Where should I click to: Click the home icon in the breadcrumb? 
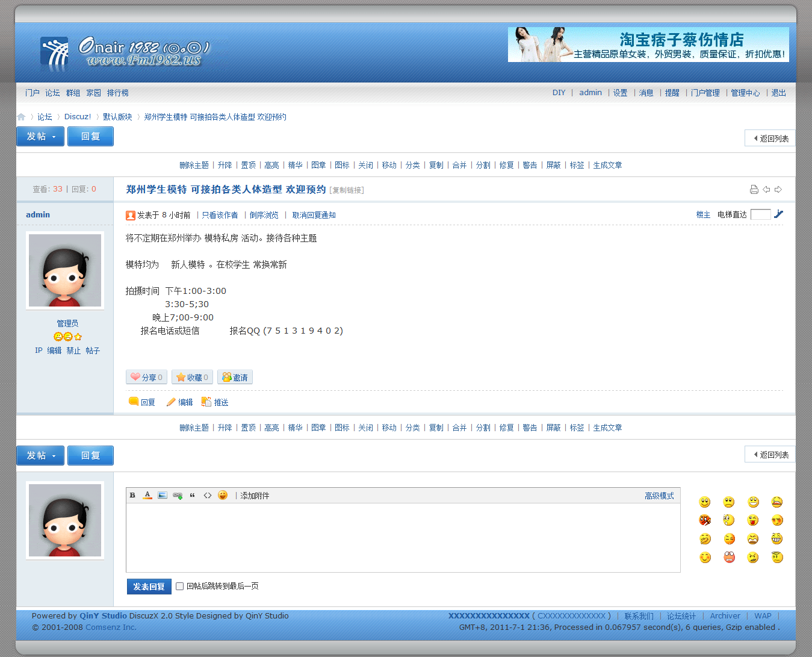[21, 117]
